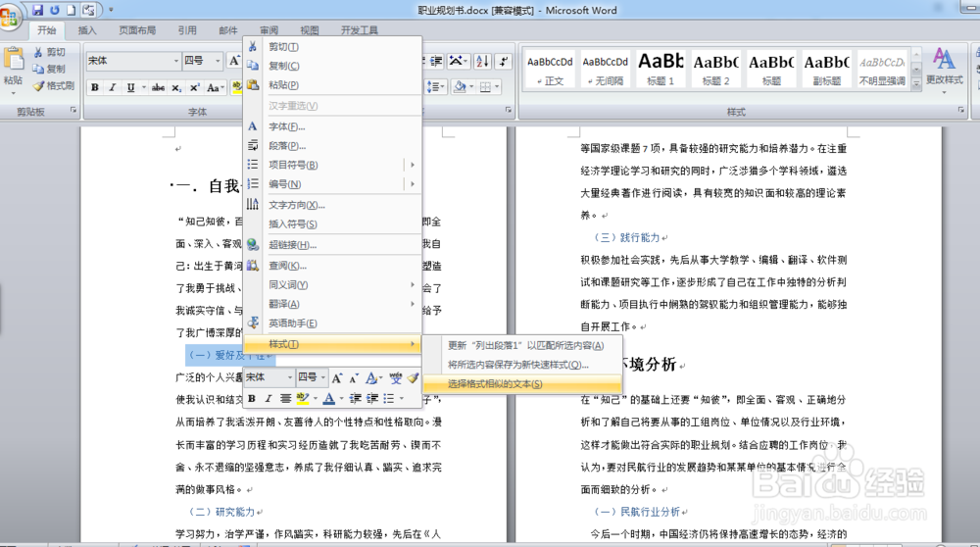Open the Insert (插入) ribbon tab
Image resolution: width=980 pixels, height=547 pixels.
click(87, 30)
